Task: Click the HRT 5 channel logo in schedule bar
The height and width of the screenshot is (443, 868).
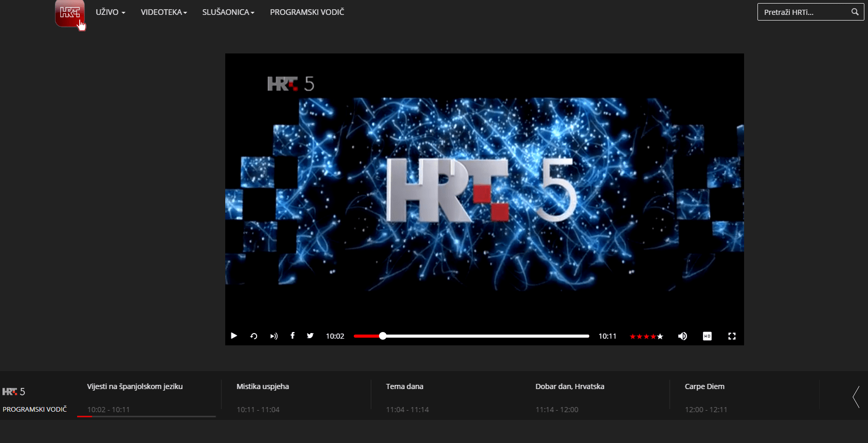Action: point(14,392)
